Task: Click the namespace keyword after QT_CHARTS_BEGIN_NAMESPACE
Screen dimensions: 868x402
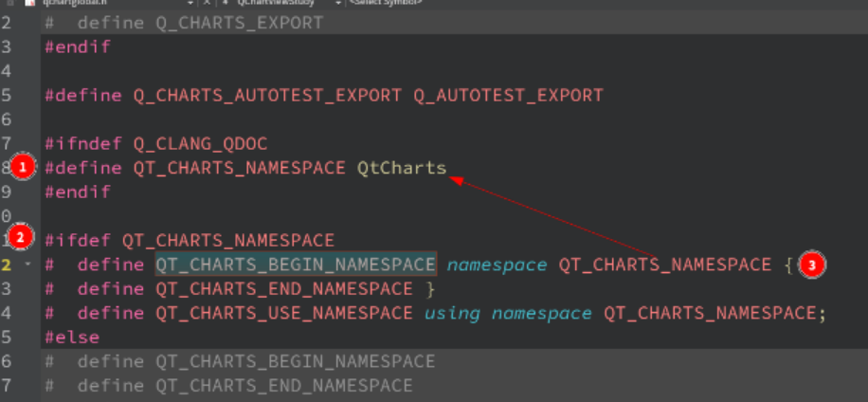Action: pyautogui.click(x=497, y=265)
